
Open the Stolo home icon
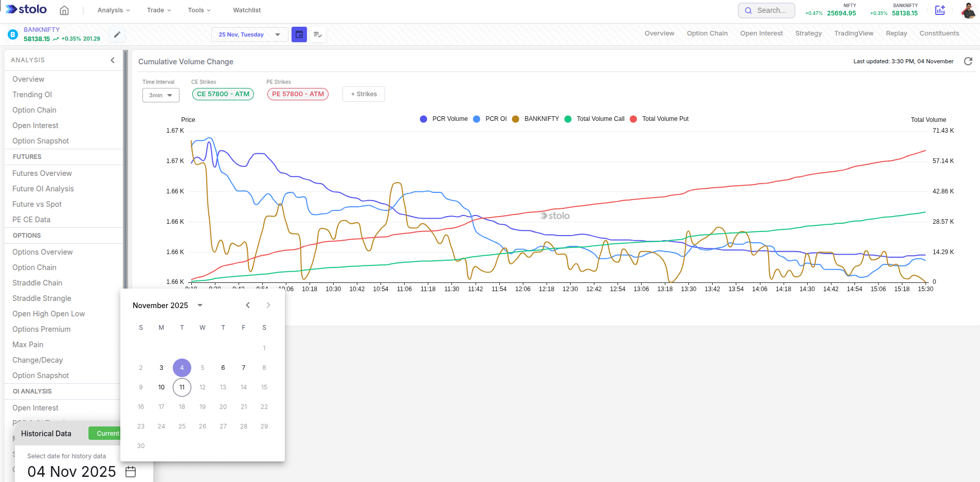(x=64, y=10)
